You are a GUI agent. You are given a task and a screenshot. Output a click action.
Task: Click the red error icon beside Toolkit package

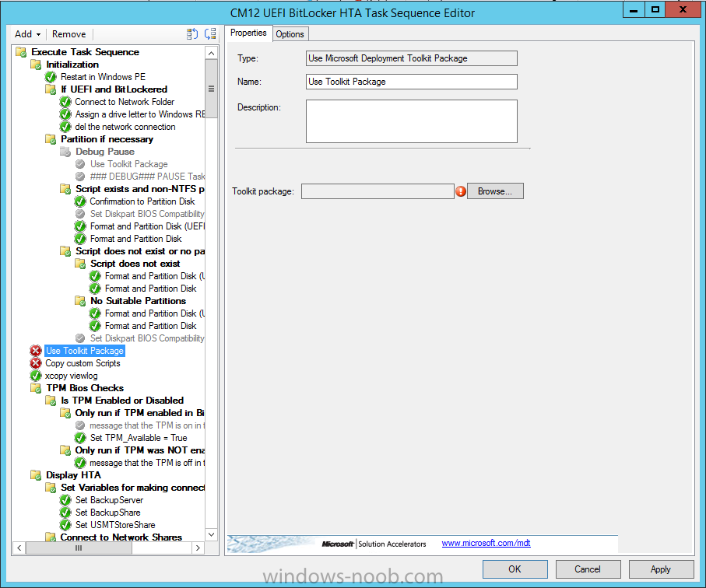(x=461, y=191)
